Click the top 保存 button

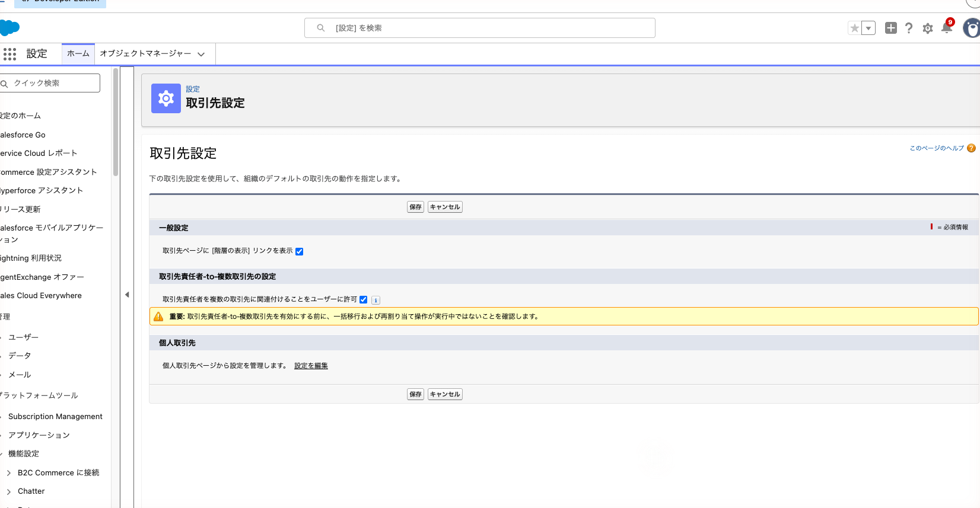tap(415, 207)
